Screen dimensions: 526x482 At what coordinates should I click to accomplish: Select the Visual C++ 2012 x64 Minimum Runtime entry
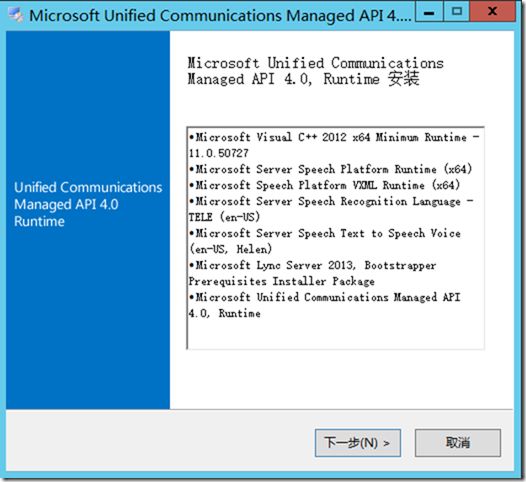click(x=334, y=145)
